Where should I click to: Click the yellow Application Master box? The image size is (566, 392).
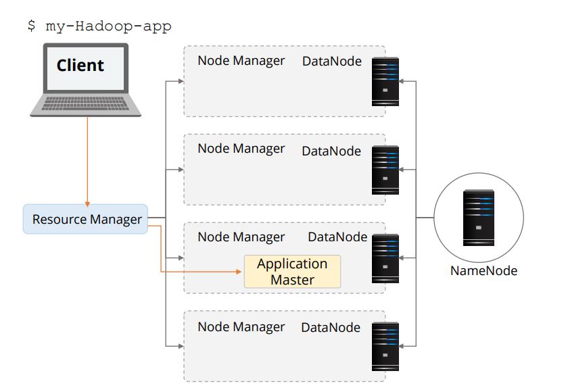(292, 272)
